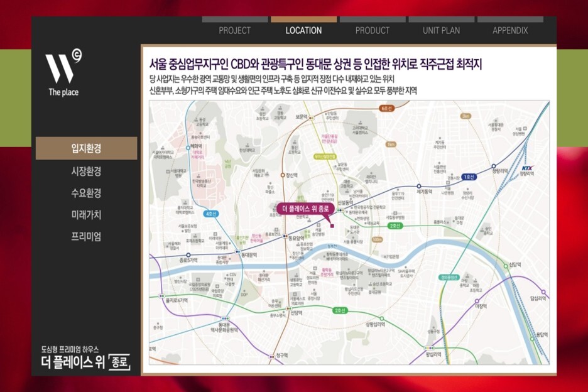Click the 2호선 badge near 상왕십리역

tap(340, 310)
